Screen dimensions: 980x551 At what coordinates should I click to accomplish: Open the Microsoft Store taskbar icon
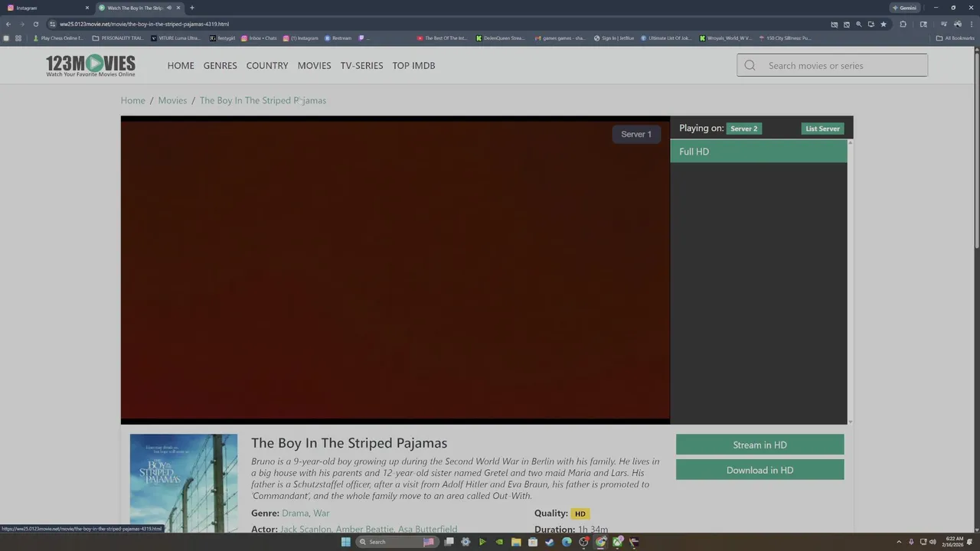533,542
